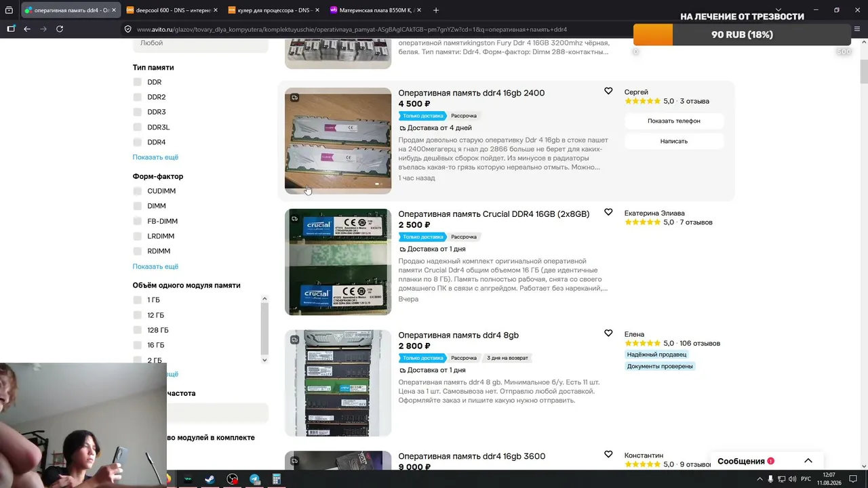Check the DDR4 memory type box
This screenshot has height=488, width=868.
pyautogui.click(x=138, y=142)
